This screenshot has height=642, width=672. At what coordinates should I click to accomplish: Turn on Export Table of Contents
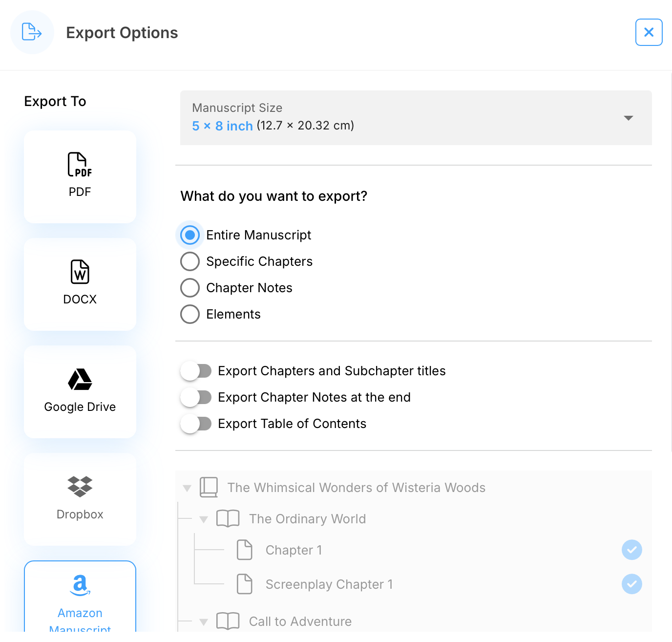click(x=196, y=424)
